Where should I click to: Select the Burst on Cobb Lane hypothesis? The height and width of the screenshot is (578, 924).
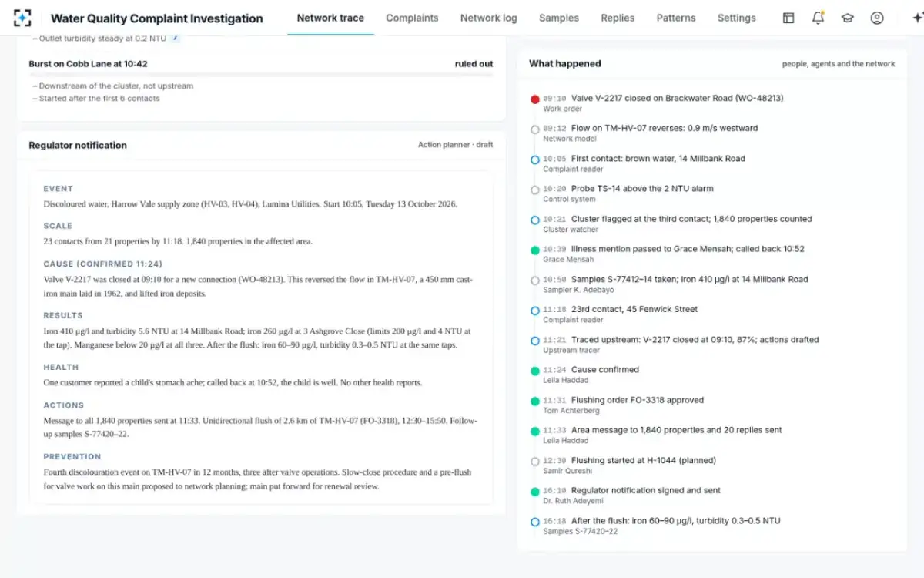(x=88, y=64)
